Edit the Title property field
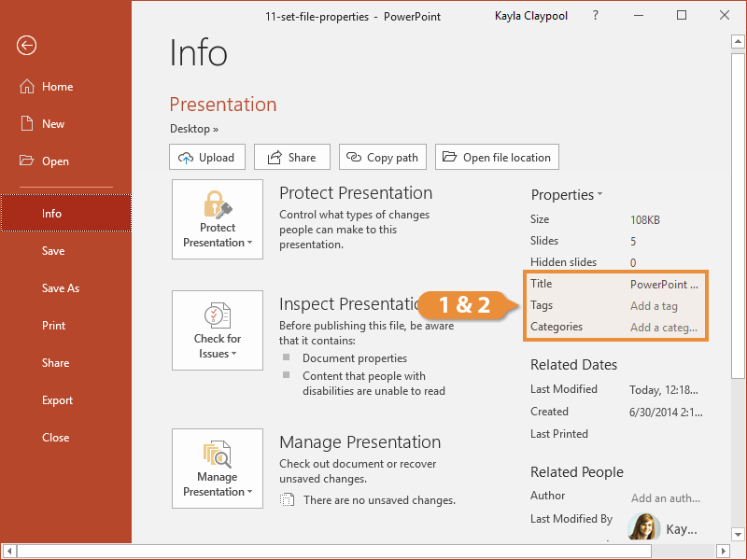 coord(664,285)
